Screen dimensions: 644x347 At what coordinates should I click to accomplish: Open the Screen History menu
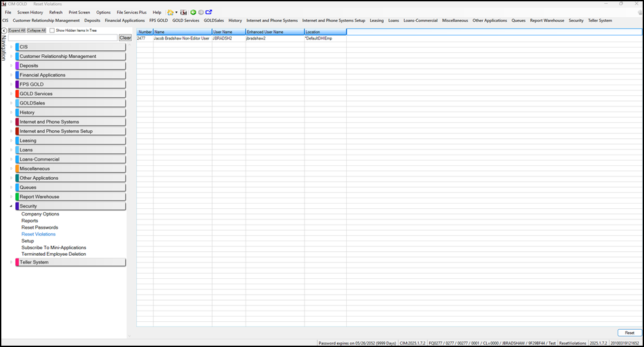coord(30,13)
